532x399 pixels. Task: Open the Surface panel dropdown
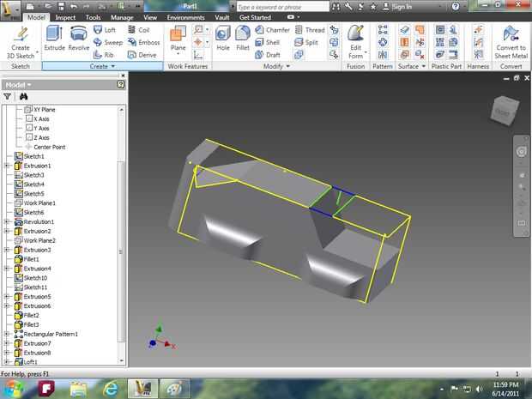pyautogui.click(x=412, y=66)
